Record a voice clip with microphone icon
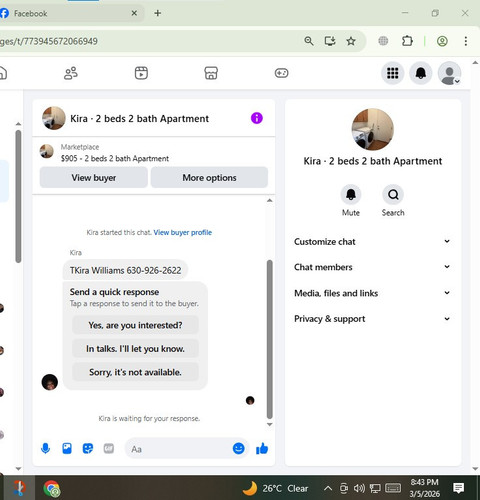The image size is (480, 500). pyautogui.click(x=45, y=449)
